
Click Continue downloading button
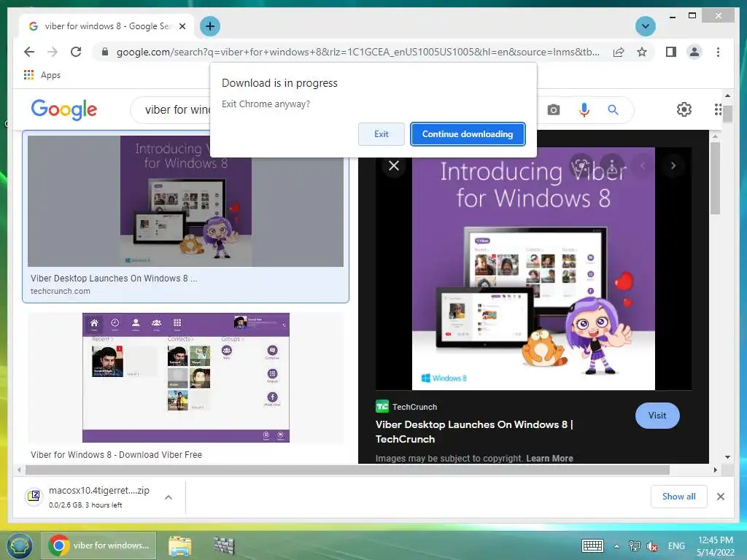pos(468,134)
